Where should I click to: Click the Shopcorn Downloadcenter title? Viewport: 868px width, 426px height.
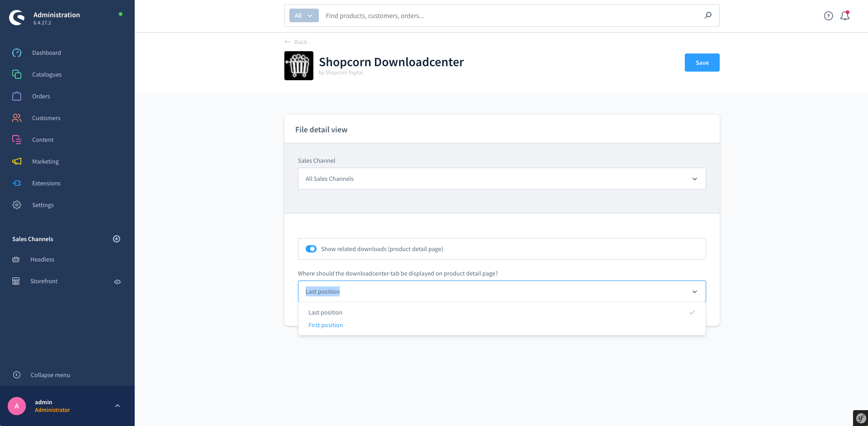(391, 62)
